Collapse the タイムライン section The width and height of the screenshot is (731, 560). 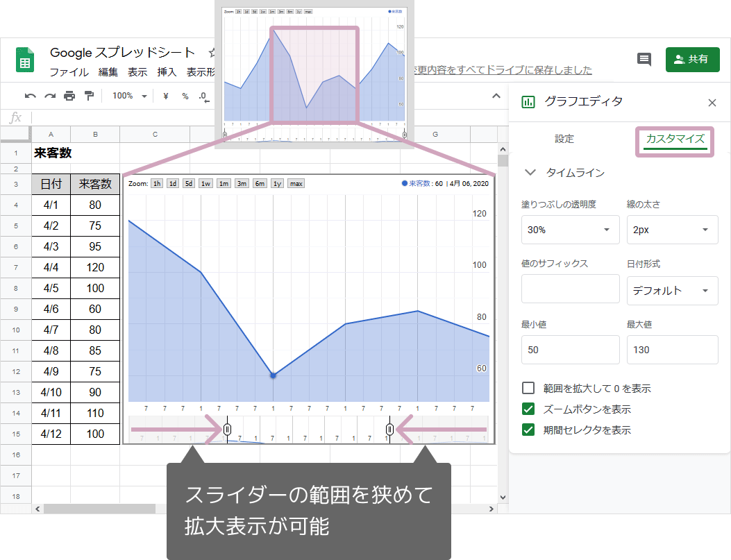[530, 172]
